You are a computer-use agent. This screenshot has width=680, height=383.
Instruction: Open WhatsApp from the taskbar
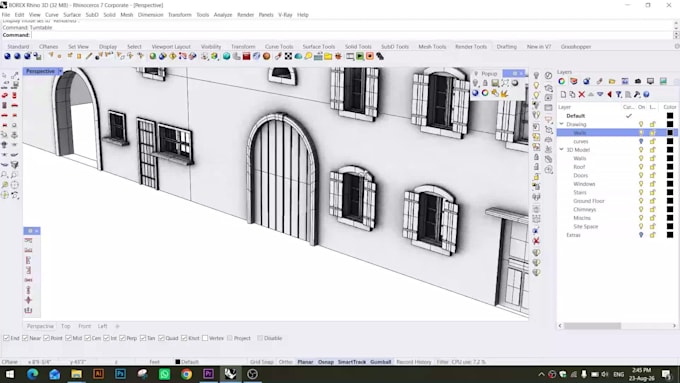pyautogui.click(x=164, y=374)
